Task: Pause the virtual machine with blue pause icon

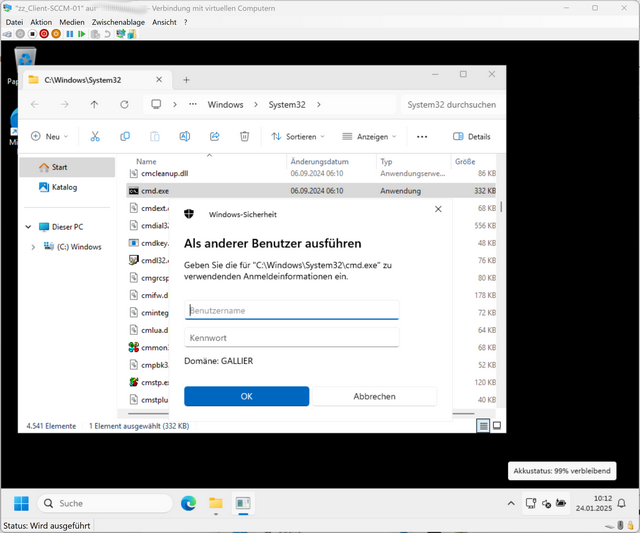Action: pyautogui.click(x=70, y=34)
